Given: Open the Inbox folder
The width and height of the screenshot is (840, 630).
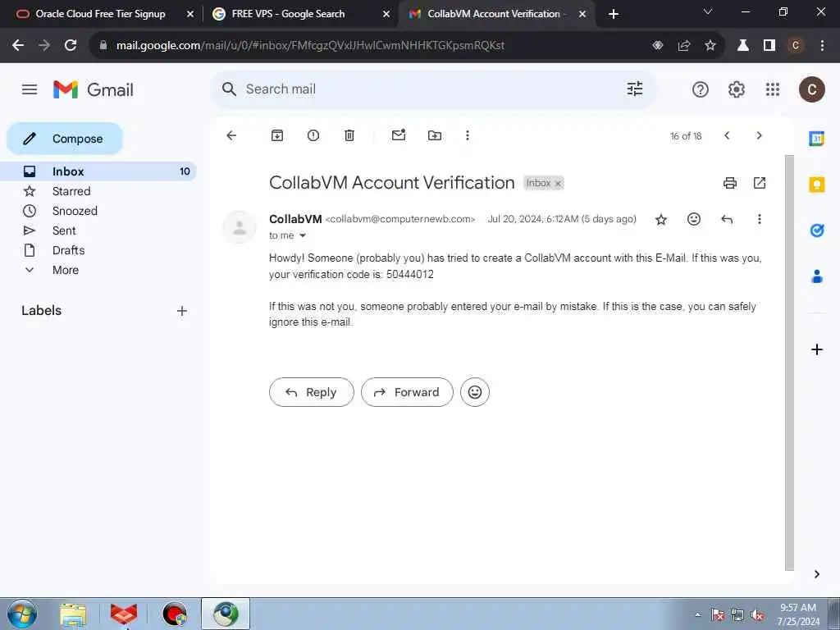Looking at the screenshot, I should [x=98, y=171].
